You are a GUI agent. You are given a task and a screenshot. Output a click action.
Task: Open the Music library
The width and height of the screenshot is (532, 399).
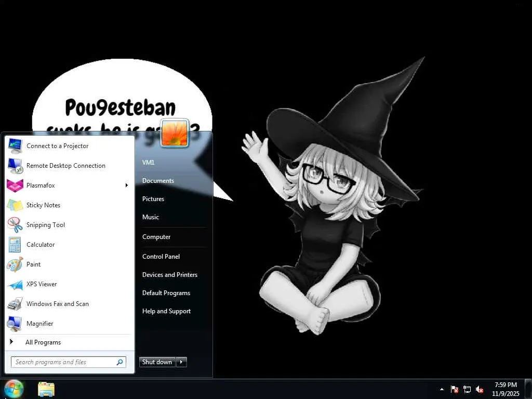(x=151, y=217)
